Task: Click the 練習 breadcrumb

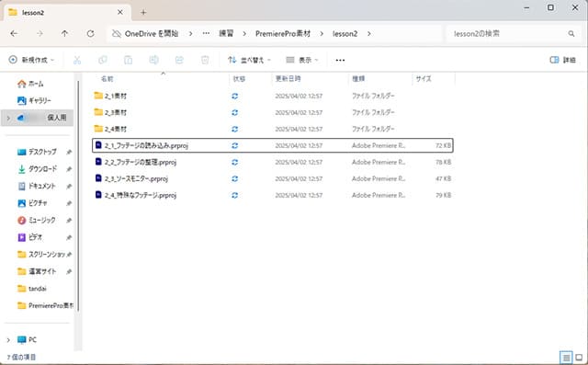Action: coord(226,34)
